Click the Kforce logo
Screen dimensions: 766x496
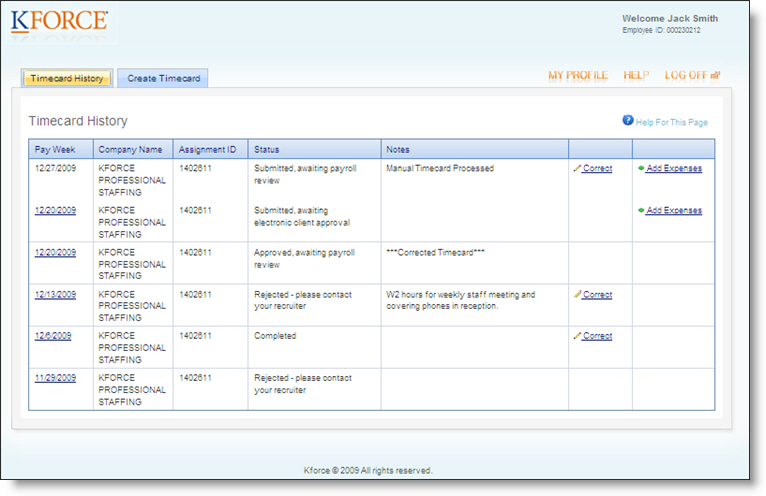point(59,22)
